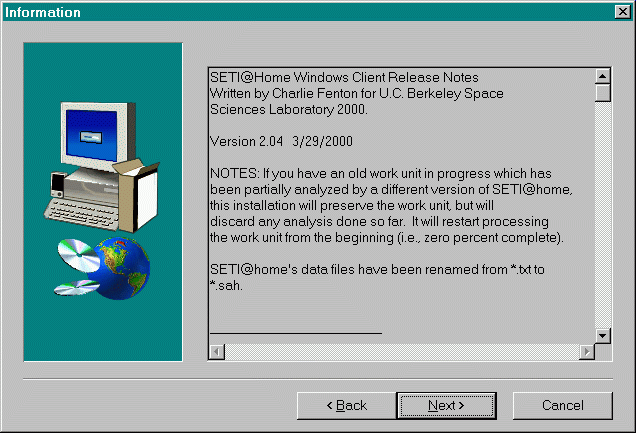This screenshot has height=433, width=636.
Task: Cancel the SETI@home installation
Action: coord(563,405)
